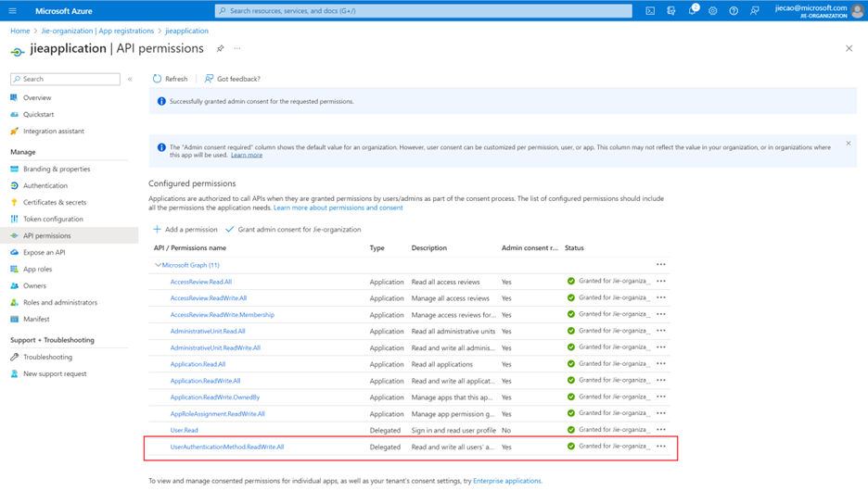868x504 pixels.
Task: Open Authentication menu item
Action: [45, 186]
